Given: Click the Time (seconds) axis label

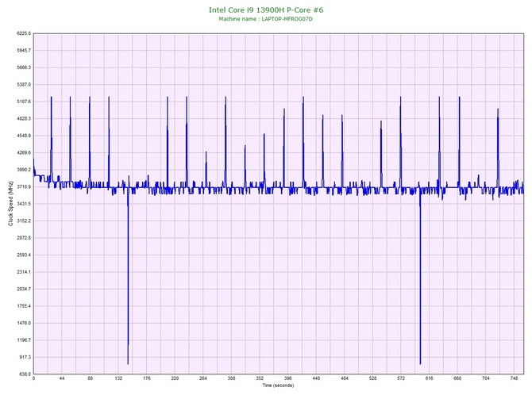Looking at the screenshot, I should tap(278, 386).
